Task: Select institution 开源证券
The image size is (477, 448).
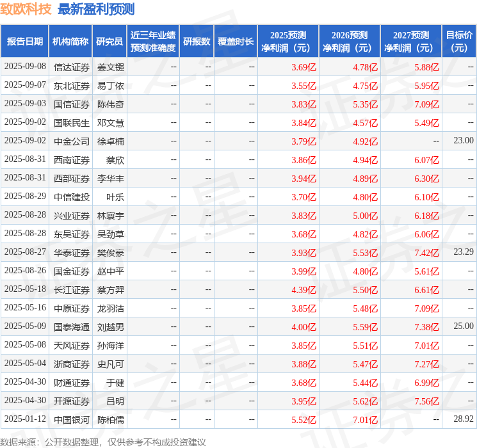Action: pyautogui.click(x=72, y=401)
